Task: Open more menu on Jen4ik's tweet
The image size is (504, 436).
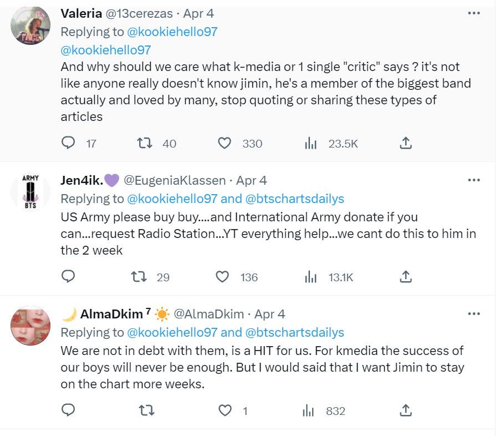Action: (474, 180)
